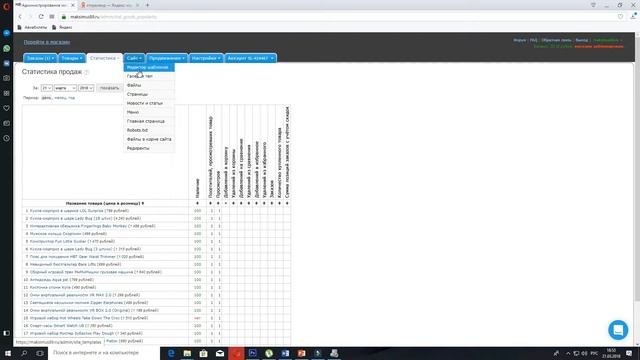Select Галерея тем in Сайт menu
Image resolution: width=640 pixels, height=360 pixels.
coord(149,76)
